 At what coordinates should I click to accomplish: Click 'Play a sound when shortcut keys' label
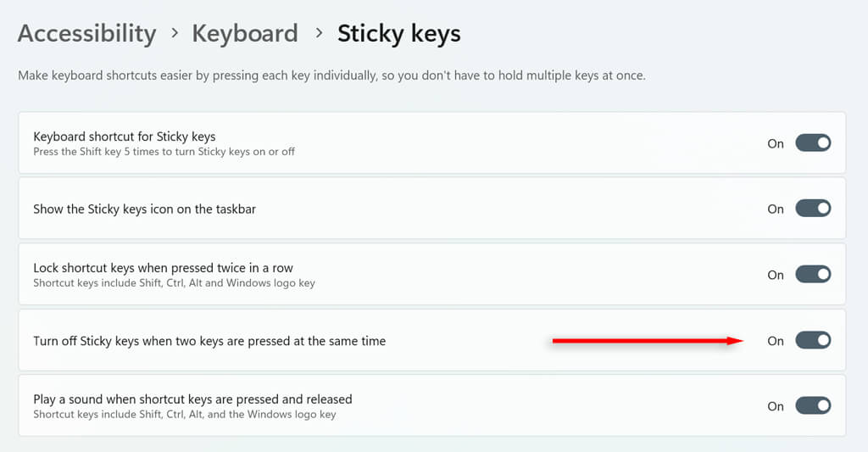coord(192,399)
